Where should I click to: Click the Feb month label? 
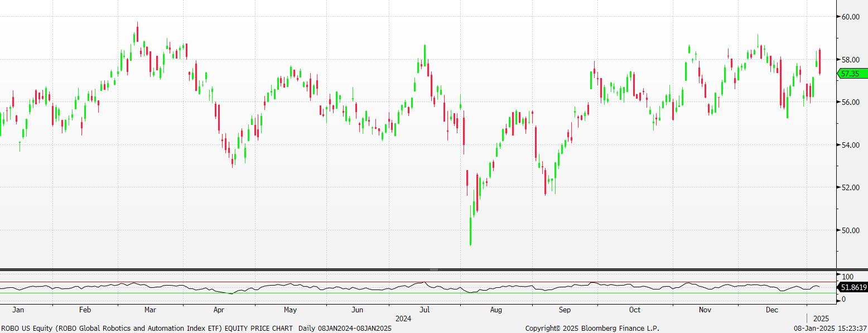(x=85, y=310)
